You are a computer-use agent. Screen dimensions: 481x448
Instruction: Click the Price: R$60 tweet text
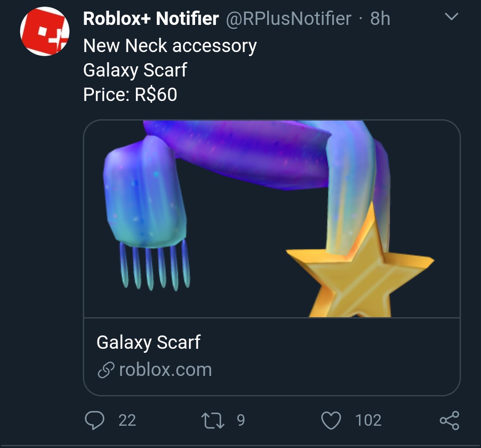(130, 94)
